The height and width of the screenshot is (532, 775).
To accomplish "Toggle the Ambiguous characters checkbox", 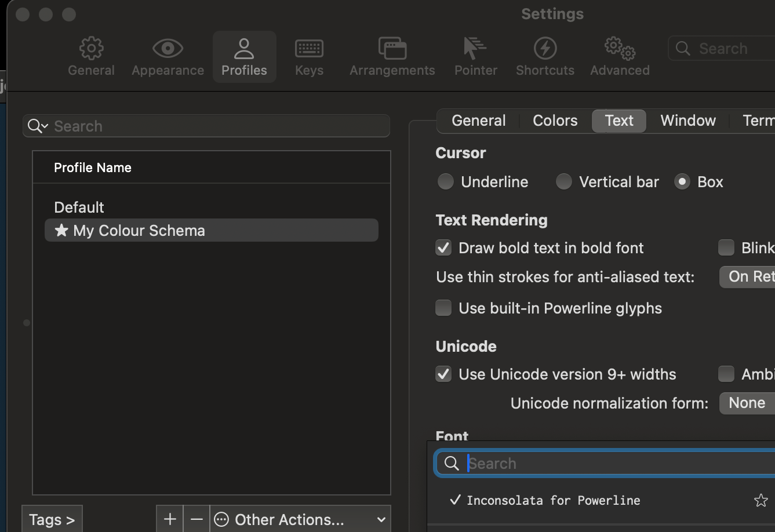I will tap(726, 374).
